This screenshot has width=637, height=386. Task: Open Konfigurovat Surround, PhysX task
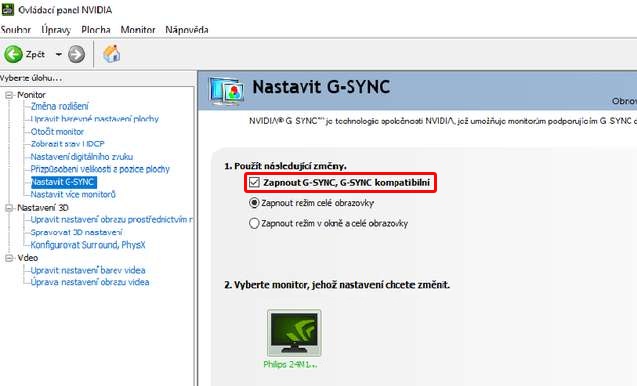pos(88,245)
